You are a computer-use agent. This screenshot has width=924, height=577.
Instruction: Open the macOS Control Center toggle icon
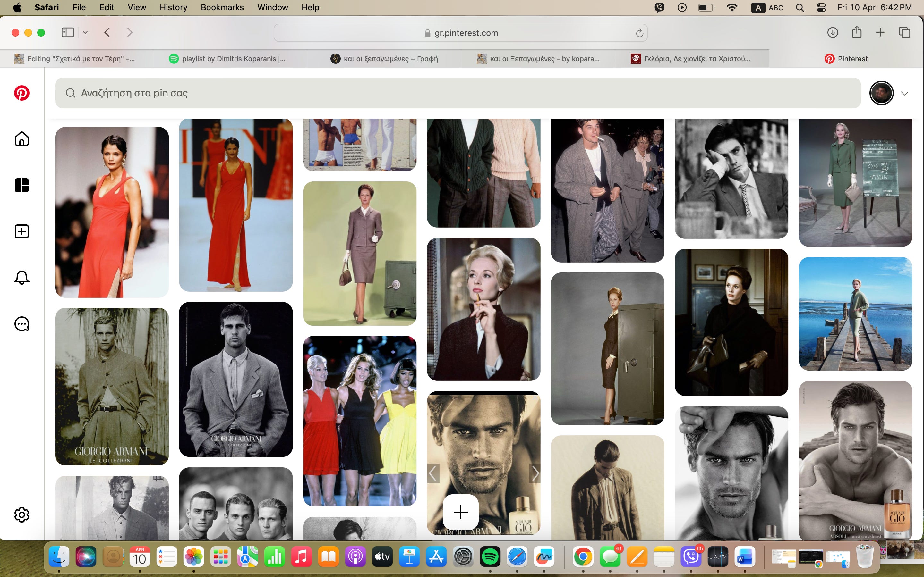point(821,8)
